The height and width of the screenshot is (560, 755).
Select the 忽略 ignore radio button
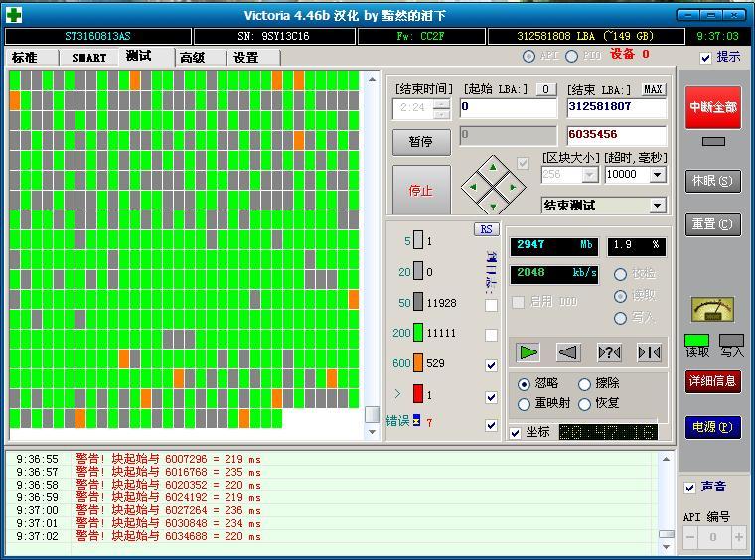coord(524,384)
